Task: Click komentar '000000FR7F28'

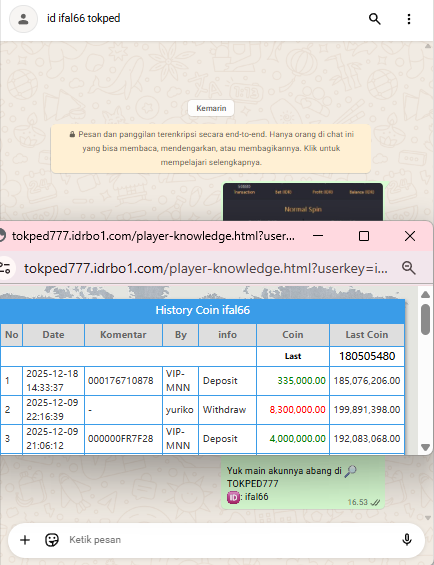Action: click(121, 439)
